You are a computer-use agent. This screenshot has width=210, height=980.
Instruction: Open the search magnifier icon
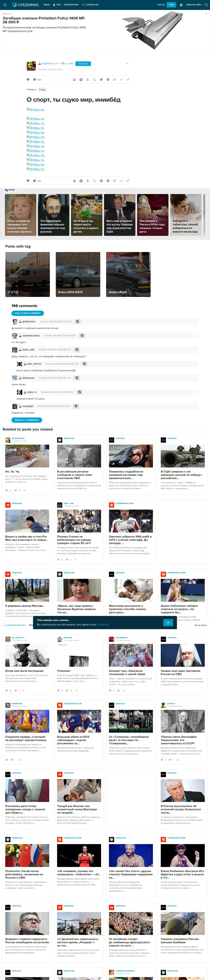pos(206,5)
